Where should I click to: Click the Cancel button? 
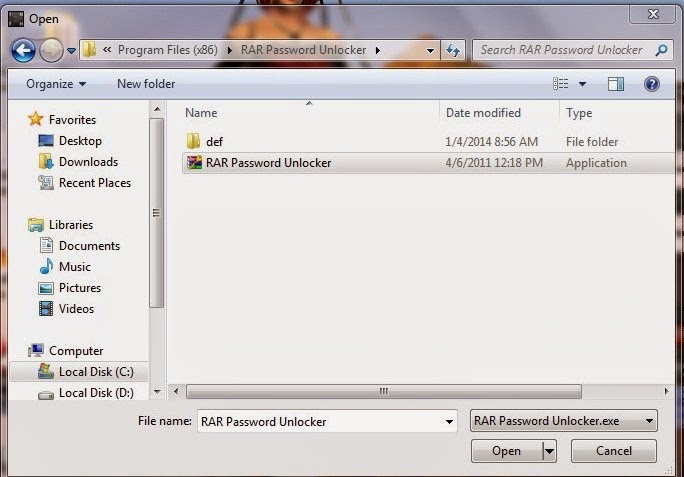click(613, 451)
